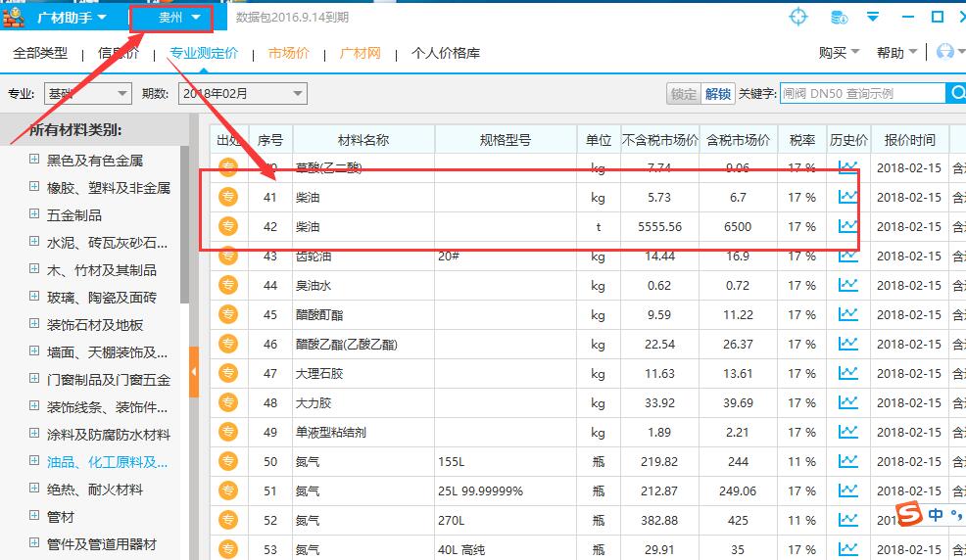Open history price chart for 臭油水
Screen dimensions: 966x560
[847, 285]
